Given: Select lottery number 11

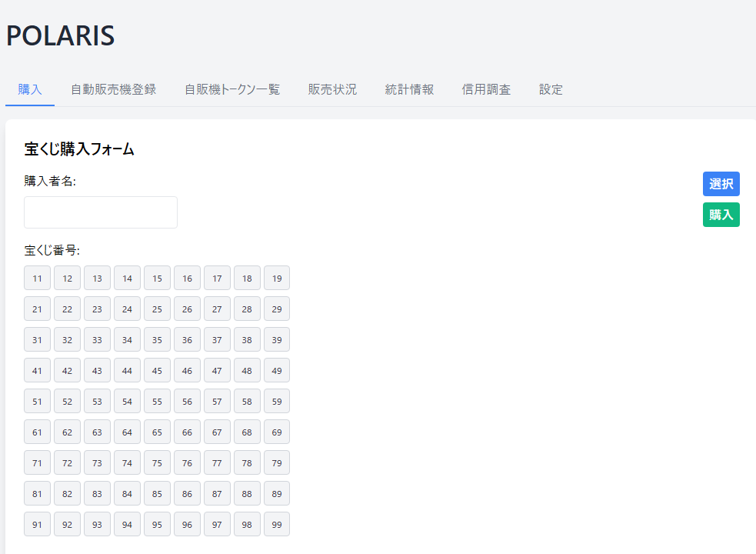Looking at the screenshot, I should click(x=37, y=279).
